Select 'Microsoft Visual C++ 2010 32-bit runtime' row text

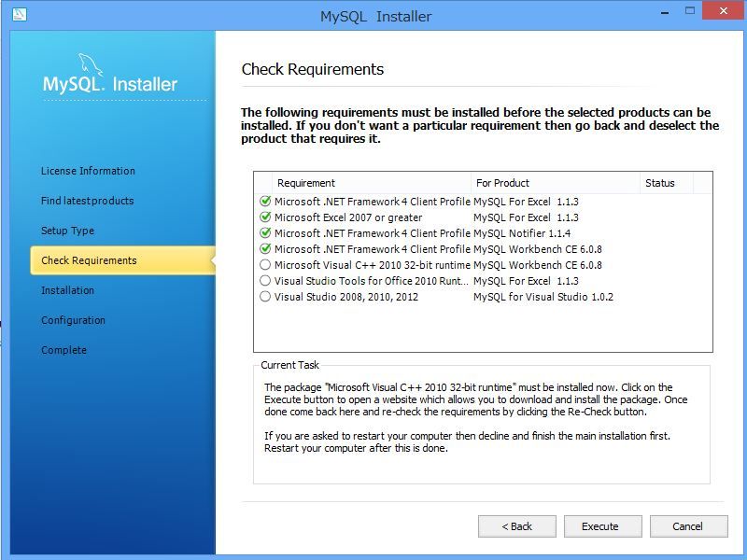coord(372,265)
